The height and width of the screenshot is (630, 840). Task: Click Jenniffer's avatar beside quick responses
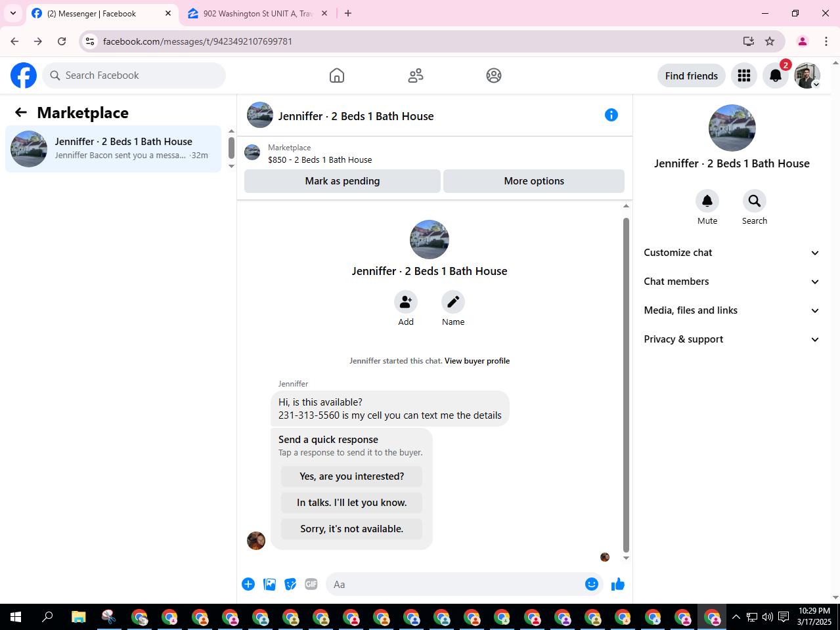pos(256,541)
